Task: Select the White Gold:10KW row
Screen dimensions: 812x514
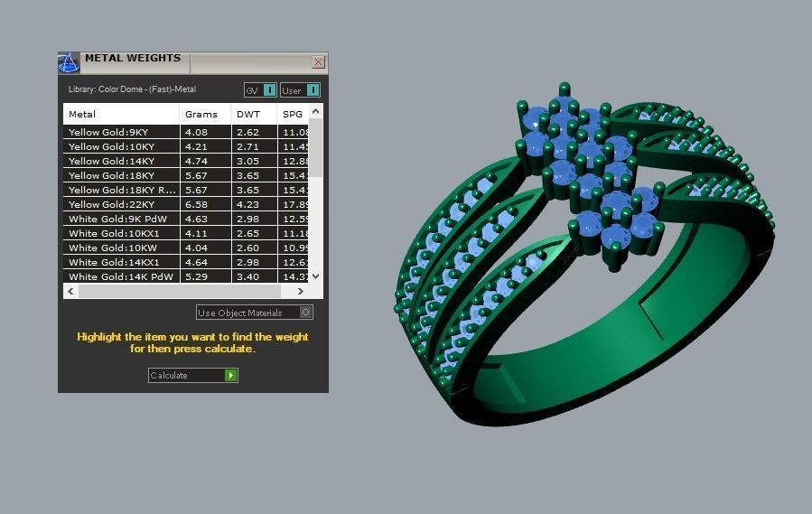Action: coord(186,248)
